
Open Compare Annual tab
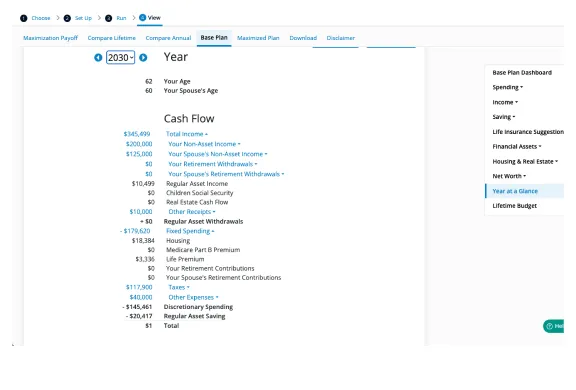point(168,38)
